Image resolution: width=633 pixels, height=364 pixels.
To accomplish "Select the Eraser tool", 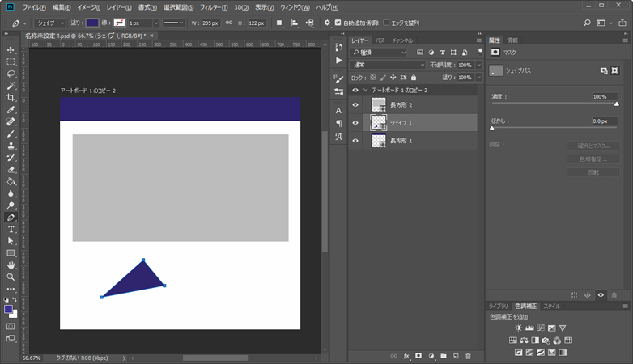I will pyautogui.click(x=11, y=170).
